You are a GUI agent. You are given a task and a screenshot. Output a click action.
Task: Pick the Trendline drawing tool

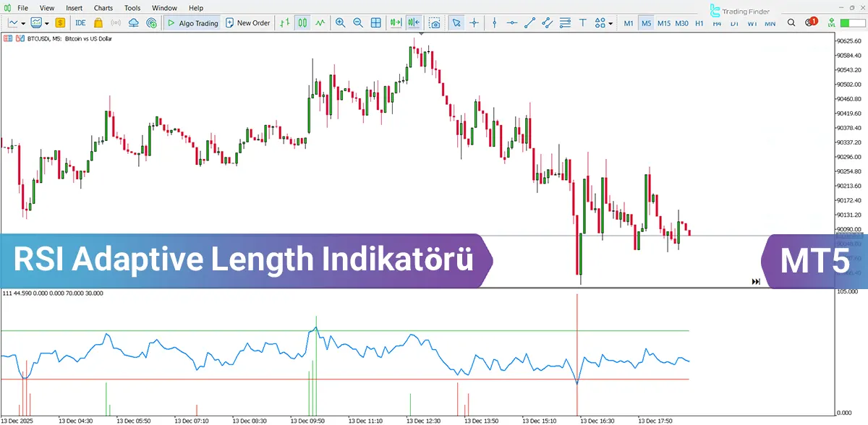click(528, 22)
